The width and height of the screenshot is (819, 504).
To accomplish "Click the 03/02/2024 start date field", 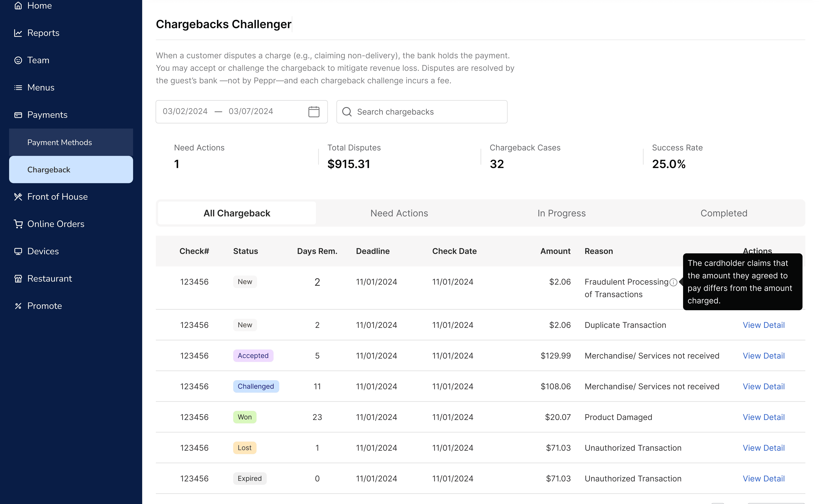I will pyautogui.click(x=185, y=111).
